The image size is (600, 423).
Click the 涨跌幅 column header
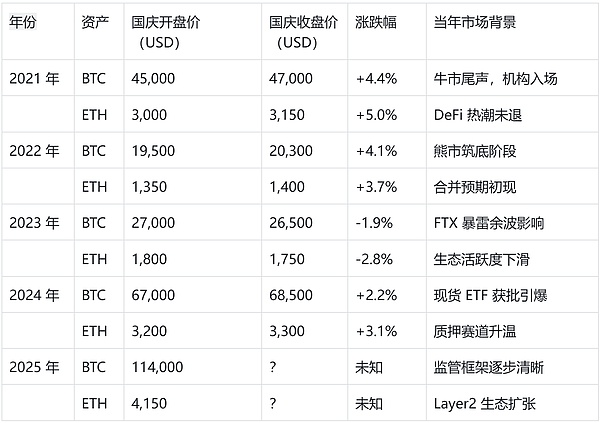pyautogui.click(x=376, y=22)
